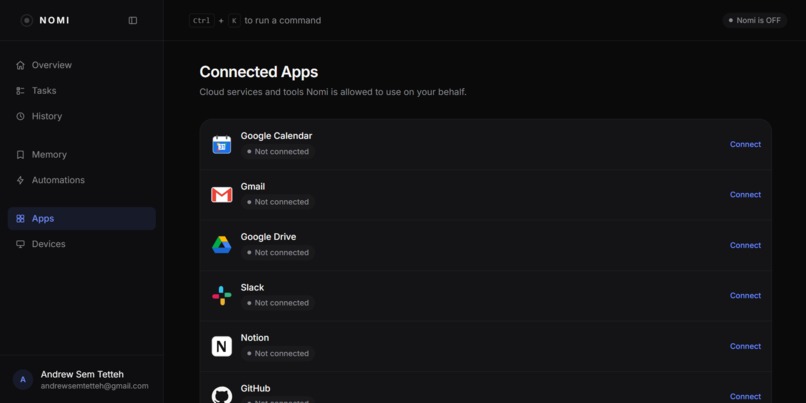This screenshot has width=806, height=403.
Task: Click the Gmail app icon
Action: 222,195
